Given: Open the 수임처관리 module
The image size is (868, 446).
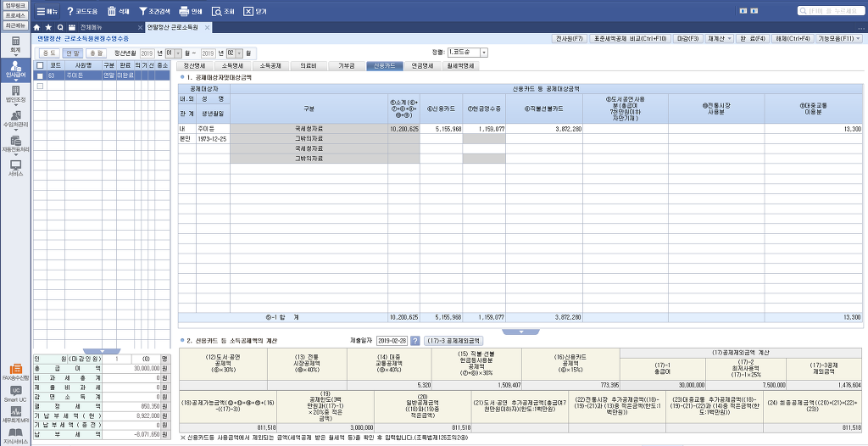Looking at the screenshot, I should tap(15, 120).
